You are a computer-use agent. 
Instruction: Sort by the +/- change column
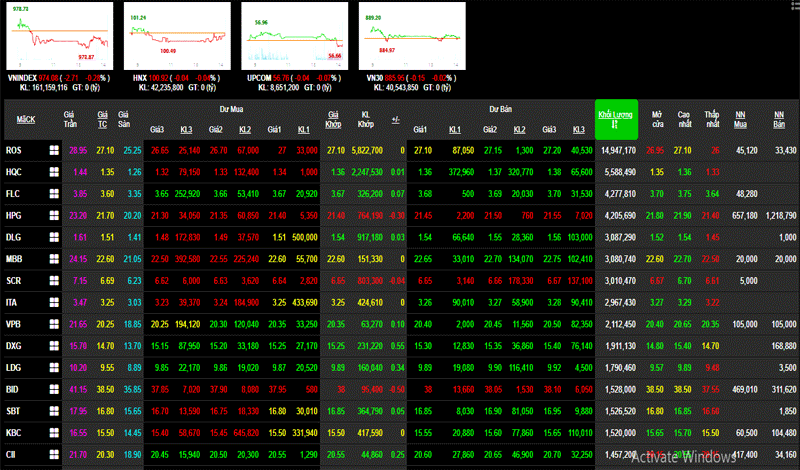click(x=395, y=119)
